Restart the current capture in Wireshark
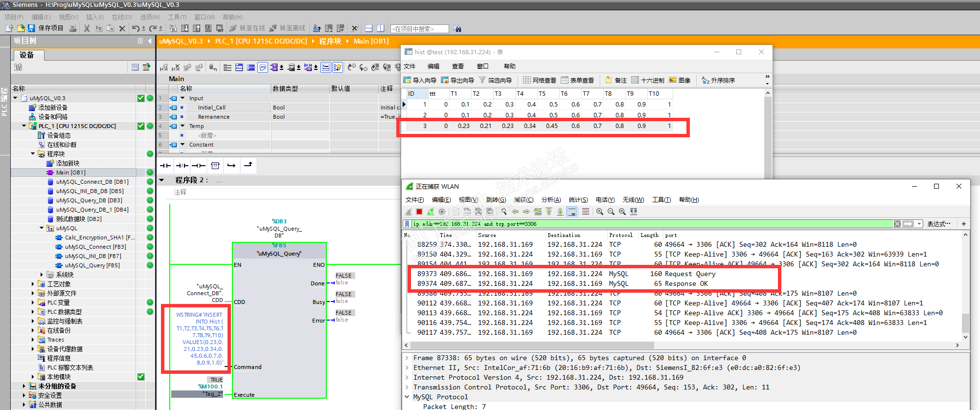Screen dimensions: 980x410 [431, 212]
